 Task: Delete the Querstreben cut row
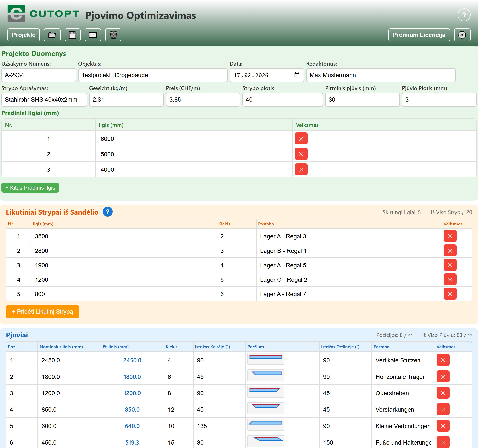pos(443,393)
